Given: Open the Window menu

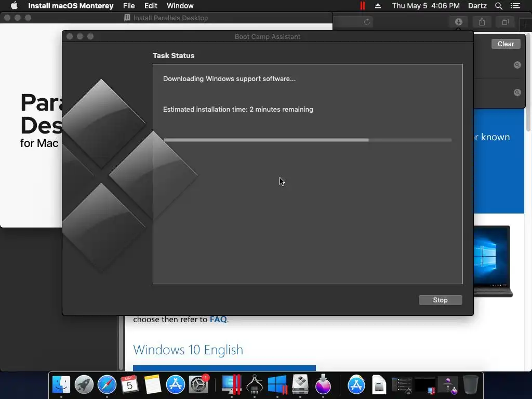Looking at the screenshot, I should click(180, 6).
